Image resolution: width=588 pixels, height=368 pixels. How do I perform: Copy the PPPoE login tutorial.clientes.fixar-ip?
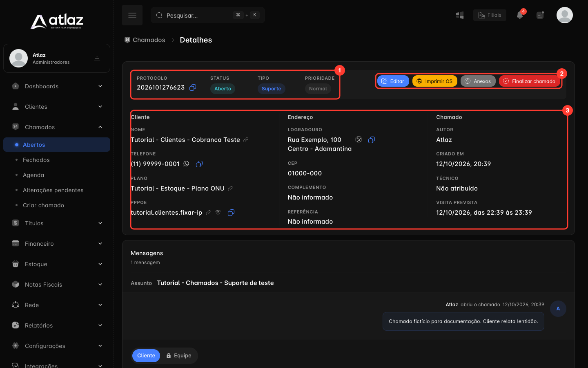231,213
